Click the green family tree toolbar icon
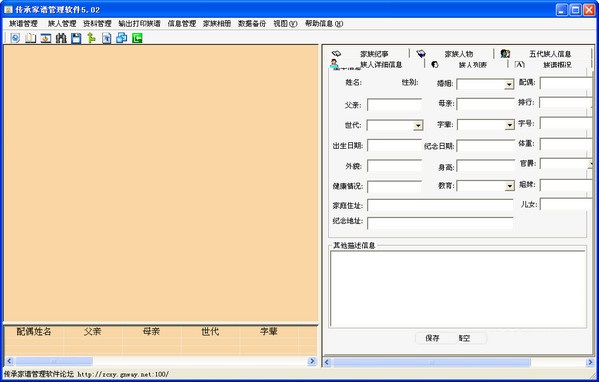This screenshot has height=382, width=599. (x=91, y=38)
